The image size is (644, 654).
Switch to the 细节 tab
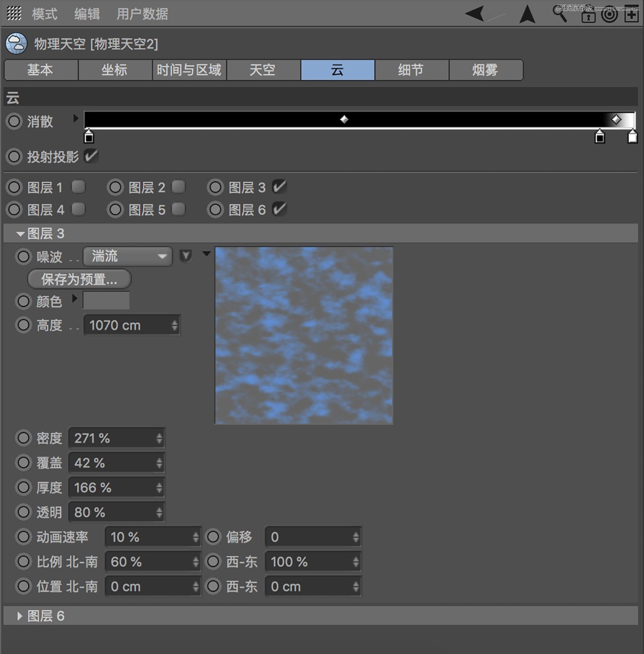(x=412, y=70)
